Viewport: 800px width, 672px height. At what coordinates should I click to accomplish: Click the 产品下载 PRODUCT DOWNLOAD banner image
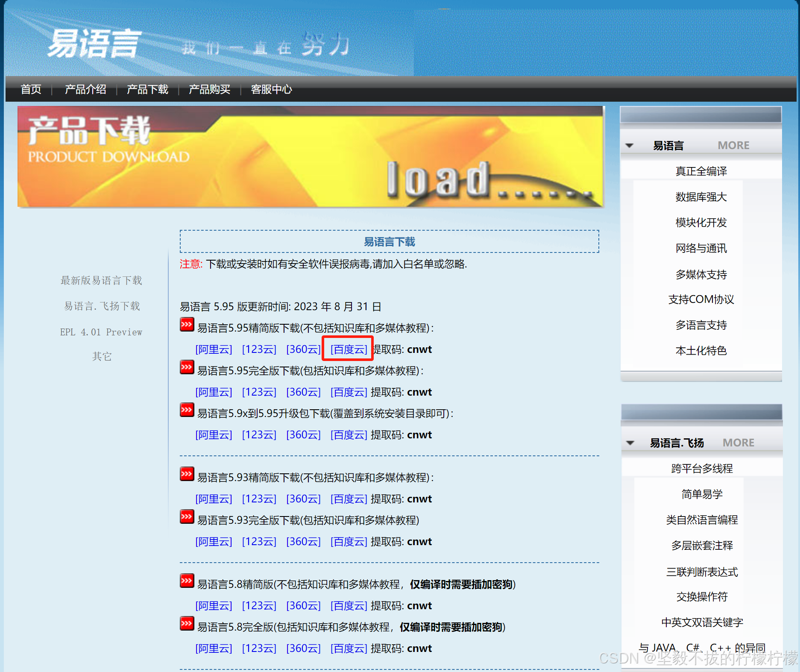coord(311,157)
